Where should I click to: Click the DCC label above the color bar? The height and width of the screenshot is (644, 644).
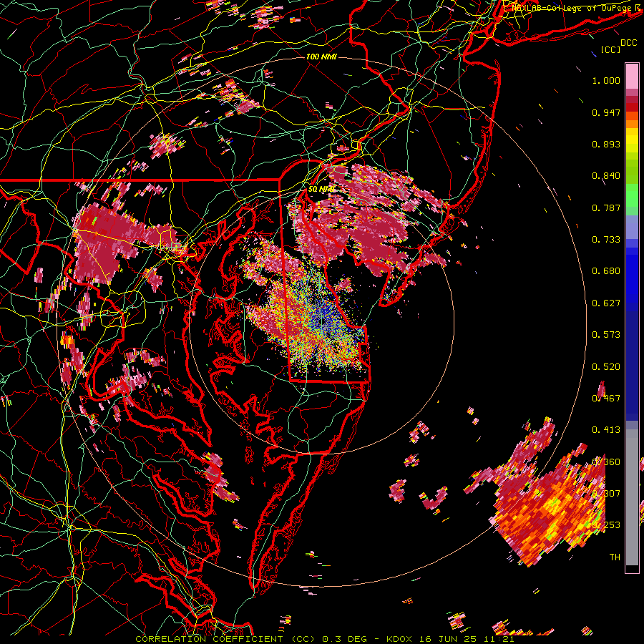629,42
